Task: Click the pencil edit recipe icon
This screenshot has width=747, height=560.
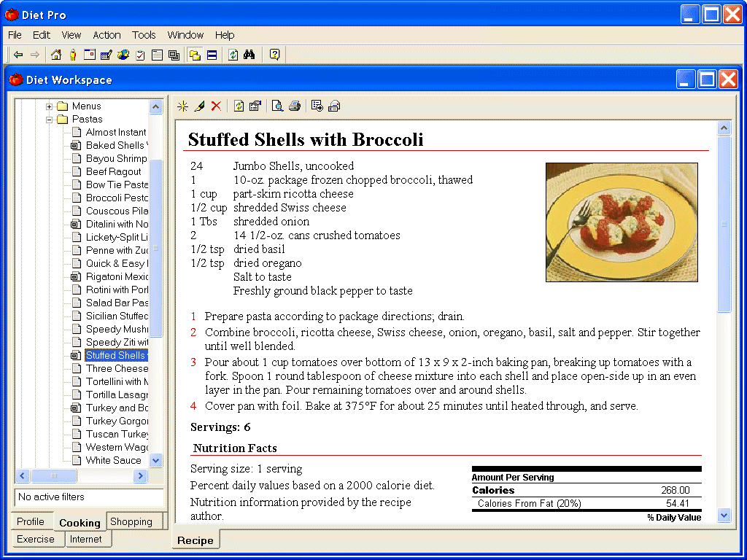Action: (199, 106)
